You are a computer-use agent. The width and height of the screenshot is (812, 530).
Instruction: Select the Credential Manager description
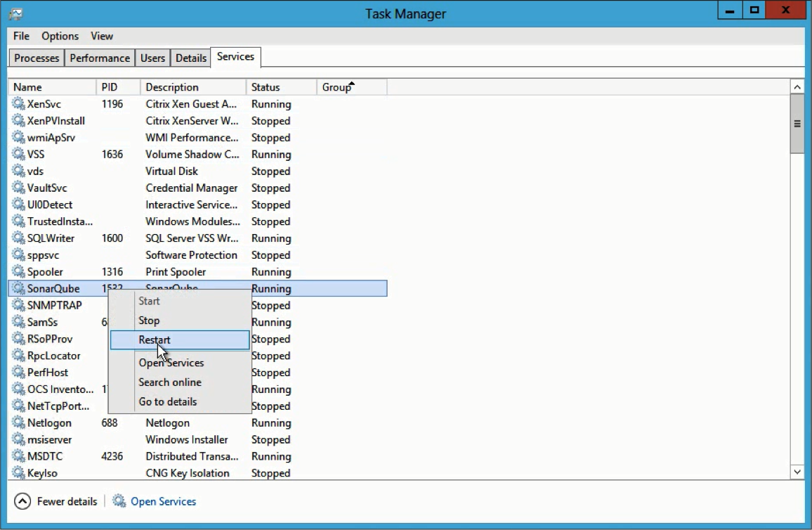191,188
